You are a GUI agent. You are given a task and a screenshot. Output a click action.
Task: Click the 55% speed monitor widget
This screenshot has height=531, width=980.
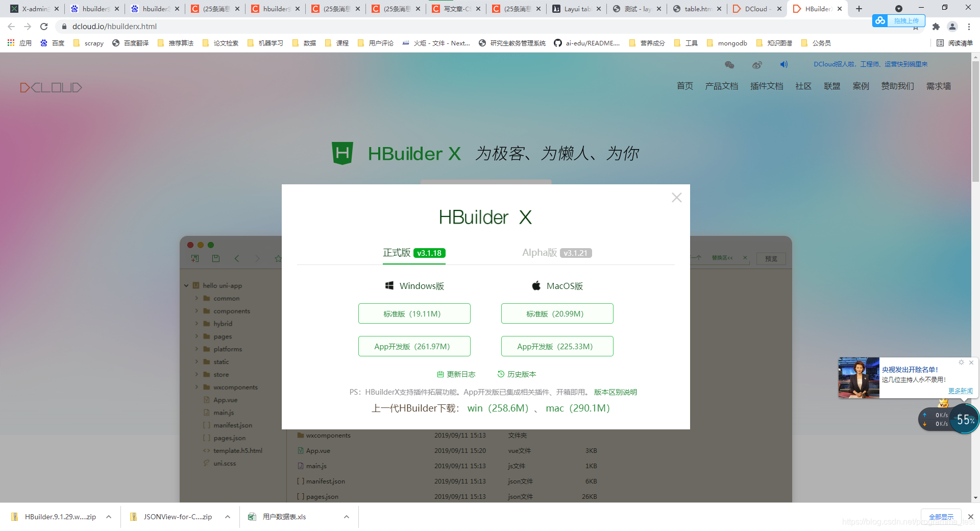click(x=965, y=419)
